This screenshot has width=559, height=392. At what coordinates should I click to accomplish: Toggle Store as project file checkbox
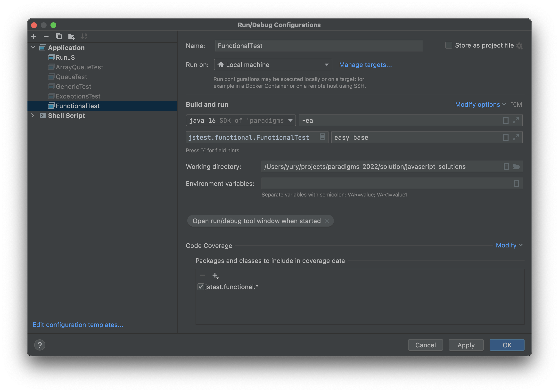(449, 45)
